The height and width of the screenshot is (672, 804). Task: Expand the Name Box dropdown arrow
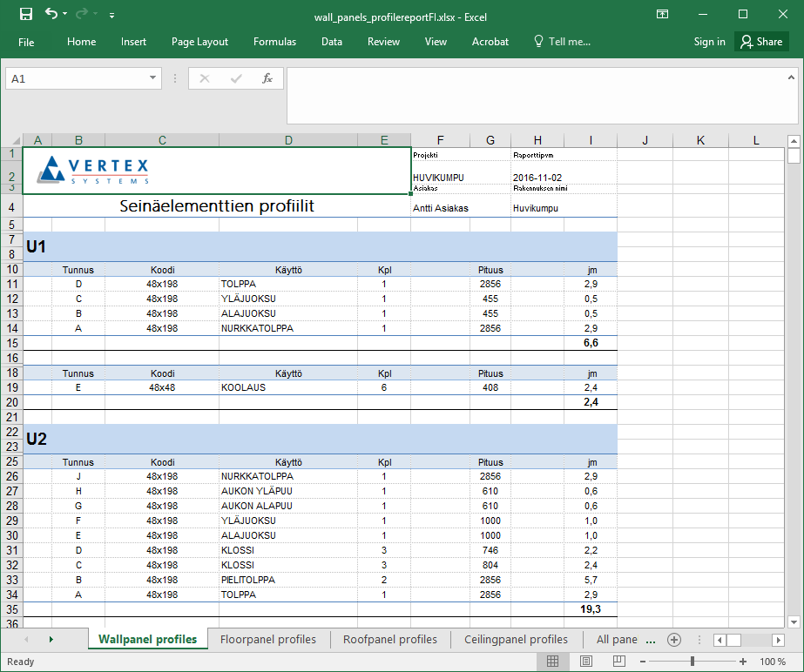pos(153,78)
